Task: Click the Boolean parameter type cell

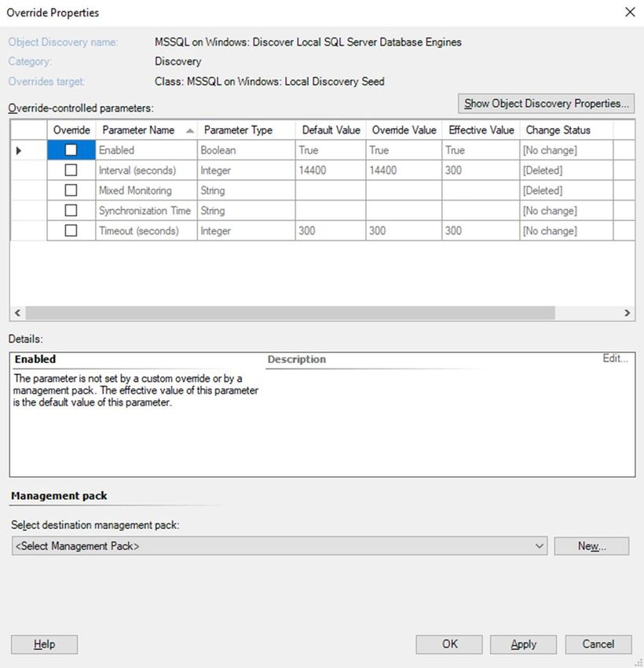Action: (247, 150)
